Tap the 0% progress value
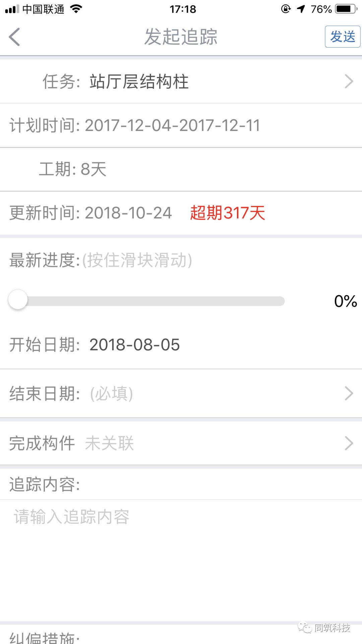 click(346, 301)
